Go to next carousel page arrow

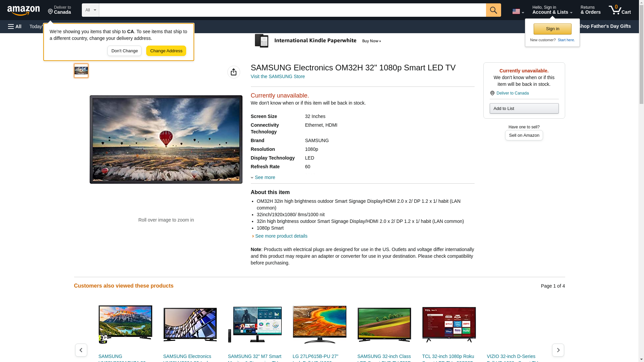[x=558, y=350]
